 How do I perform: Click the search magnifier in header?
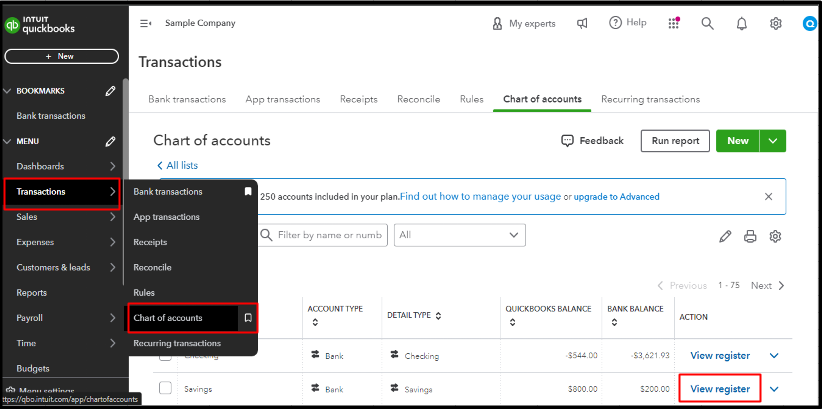click(x=708, y=24)
